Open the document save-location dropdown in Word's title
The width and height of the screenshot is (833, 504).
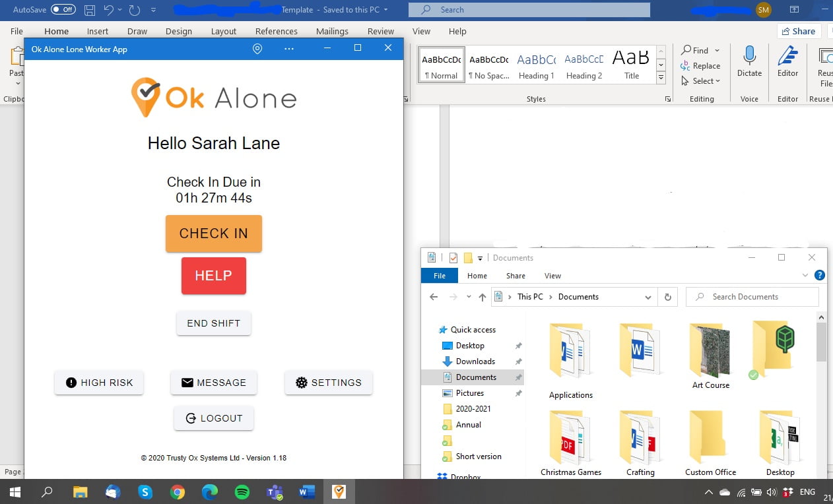coord(386,10)
